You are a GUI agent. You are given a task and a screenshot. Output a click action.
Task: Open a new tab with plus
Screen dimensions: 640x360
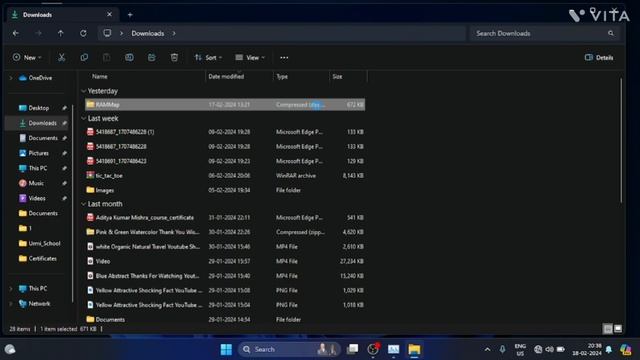(130, 15)
